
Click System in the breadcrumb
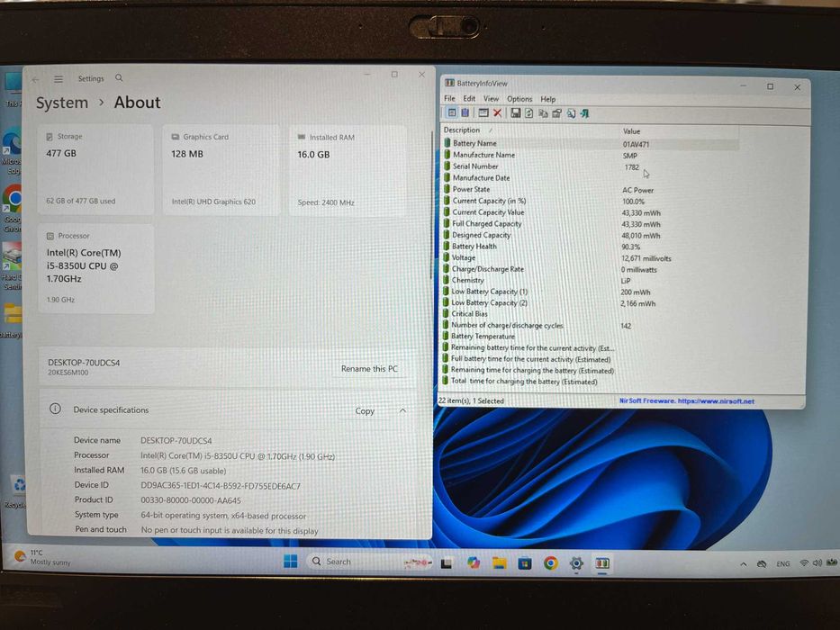62,103
